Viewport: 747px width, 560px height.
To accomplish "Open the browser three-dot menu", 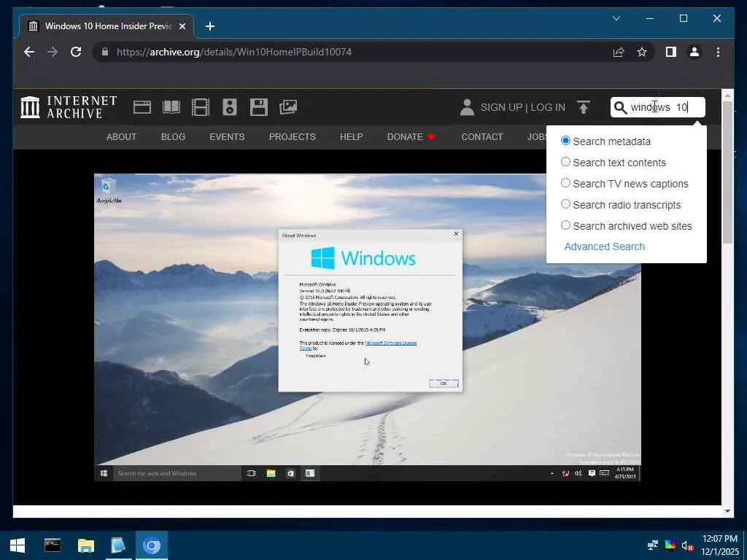I will tap(718, 52).
